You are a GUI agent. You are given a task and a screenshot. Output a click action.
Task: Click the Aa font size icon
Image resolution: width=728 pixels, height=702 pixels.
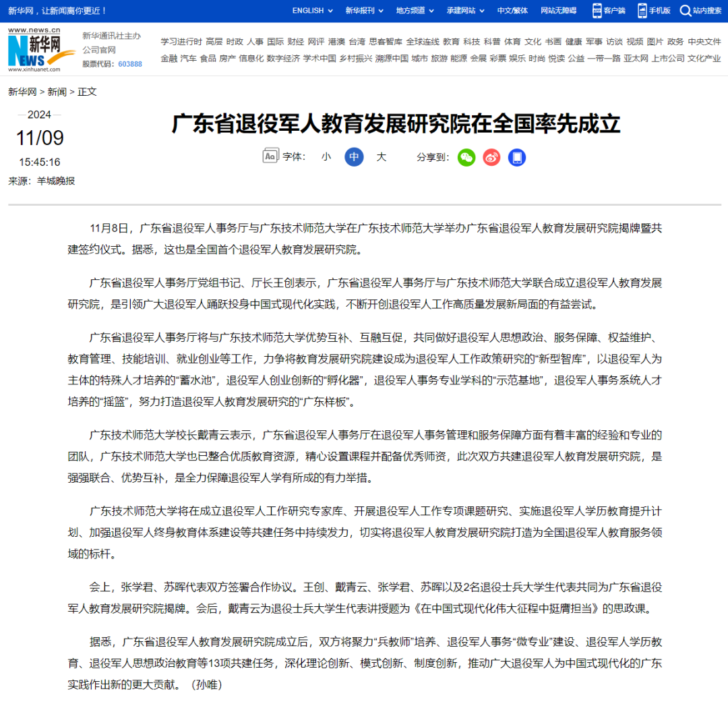click(270, 156)
